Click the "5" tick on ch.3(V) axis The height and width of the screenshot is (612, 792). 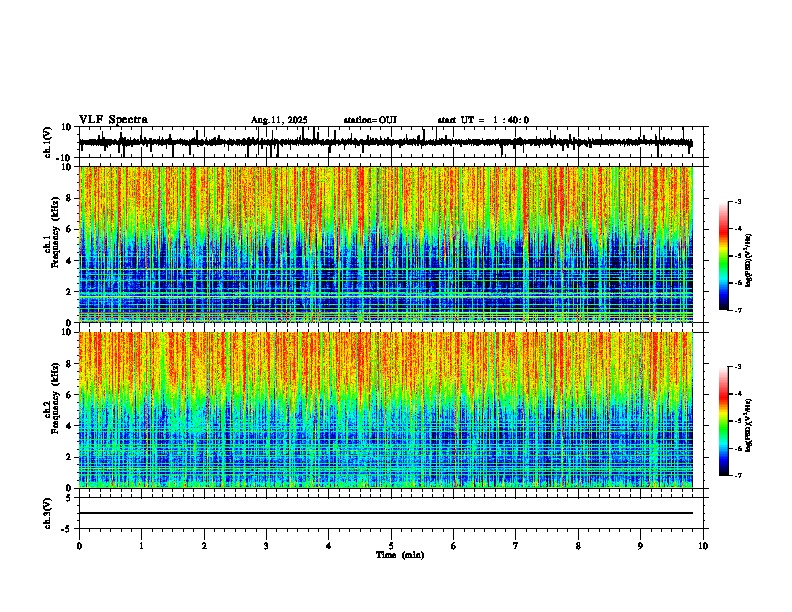pos(69,497)
